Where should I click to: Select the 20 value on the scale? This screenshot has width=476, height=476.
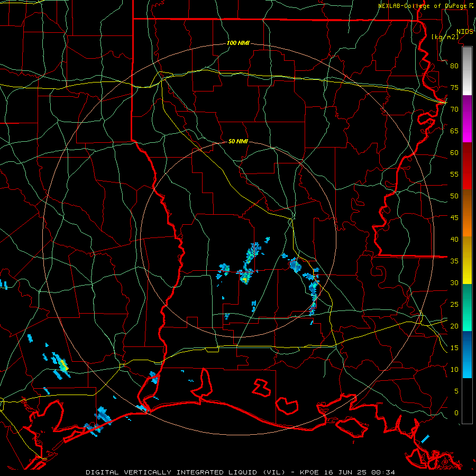(454, 326)
